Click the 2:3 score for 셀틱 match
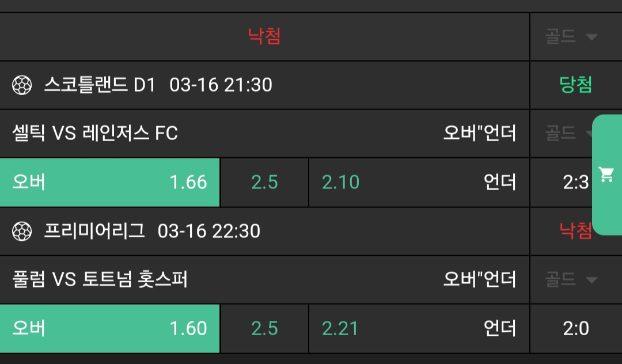This screenshot has width=622, height=364. click(576, 183)
